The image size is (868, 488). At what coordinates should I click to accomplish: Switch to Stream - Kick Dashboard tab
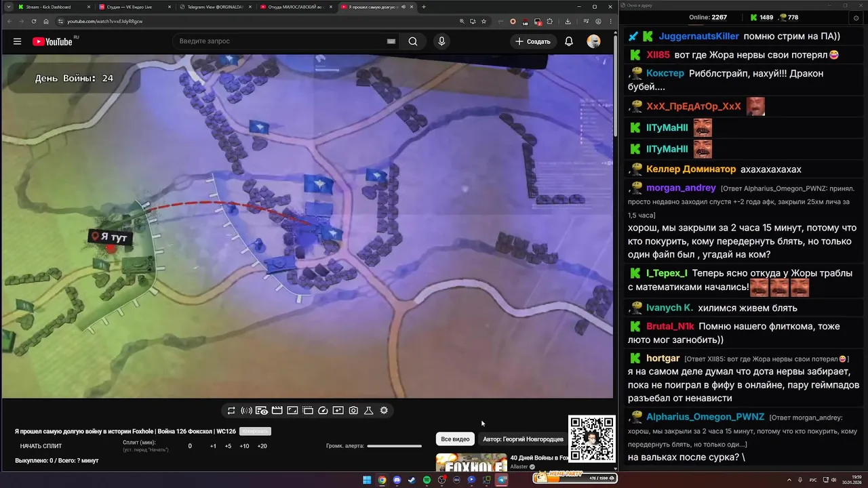coord(53,7)
